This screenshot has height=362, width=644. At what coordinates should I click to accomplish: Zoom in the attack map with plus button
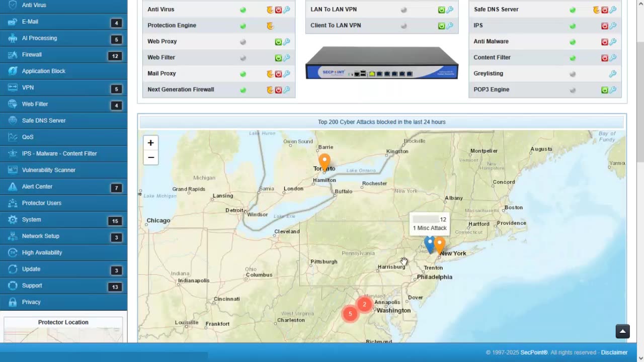click(150, 143)
